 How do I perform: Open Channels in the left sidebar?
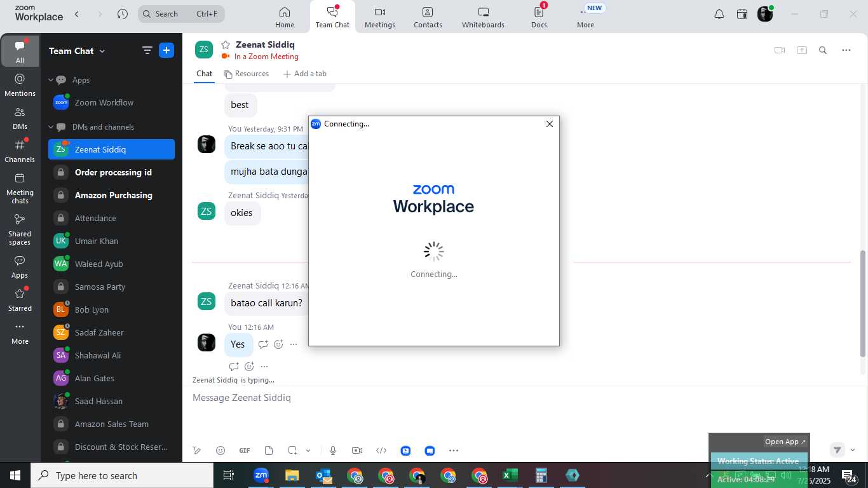tap(20, 151)
